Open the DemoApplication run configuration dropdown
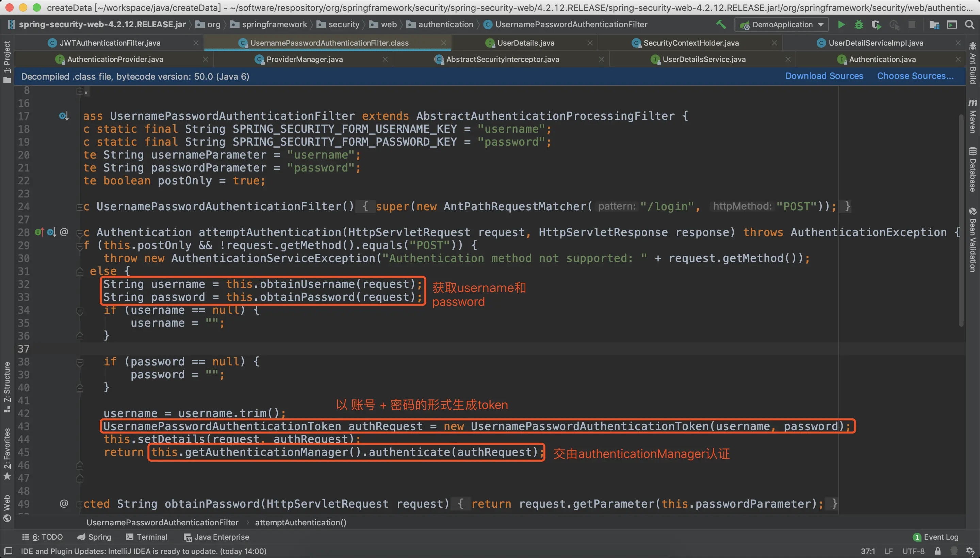Image resolution: width=980 pixels, height=558 pixels. click(x=782, y=25)
